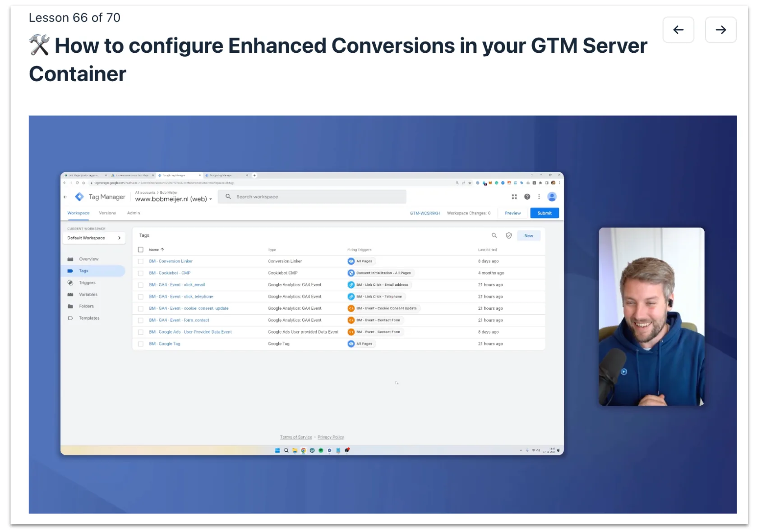Open the Tag Manager more options menu
The height and width of the screenshot is (532, 757).
[539, 197]
